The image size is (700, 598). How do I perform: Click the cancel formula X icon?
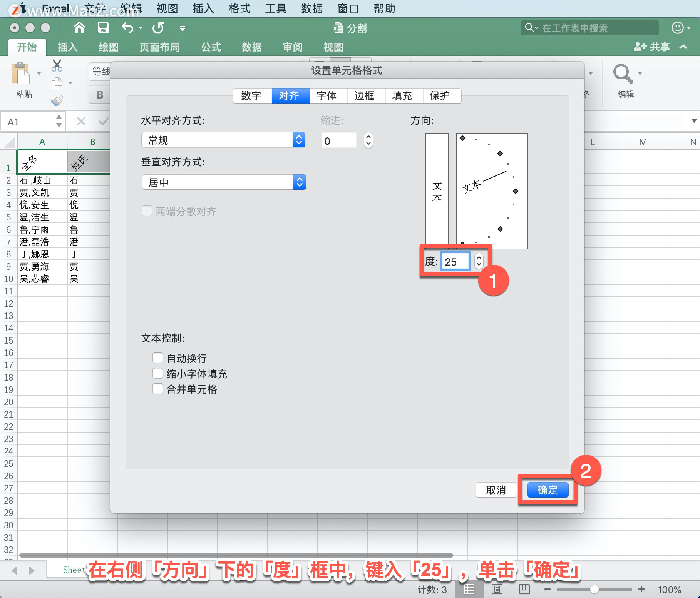click(81, 122)
